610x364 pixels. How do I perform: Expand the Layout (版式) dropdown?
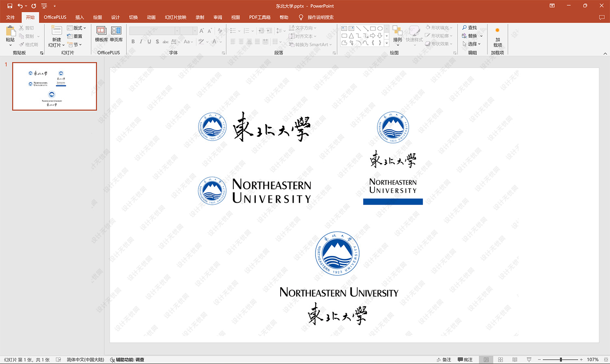point(76,28)
